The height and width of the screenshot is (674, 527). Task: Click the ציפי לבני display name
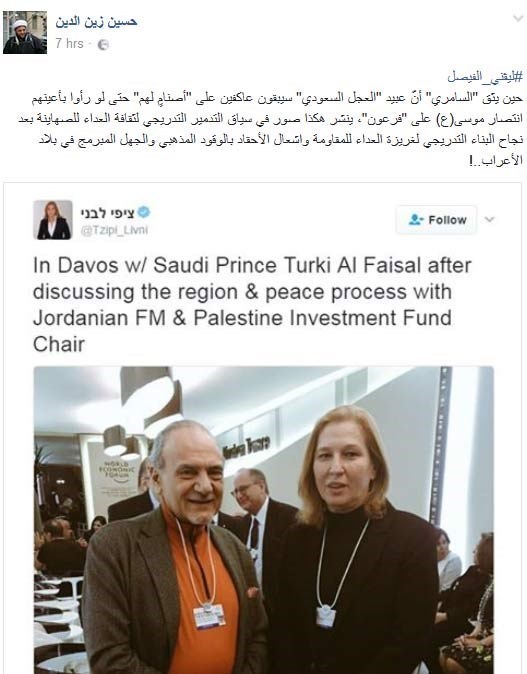[107, 212]
